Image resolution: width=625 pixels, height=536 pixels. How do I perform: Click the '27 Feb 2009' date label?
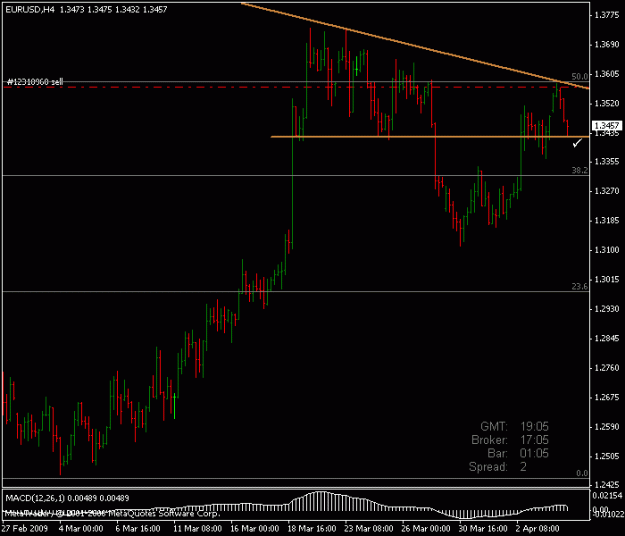pyautogui.click(x=25, y=529)
